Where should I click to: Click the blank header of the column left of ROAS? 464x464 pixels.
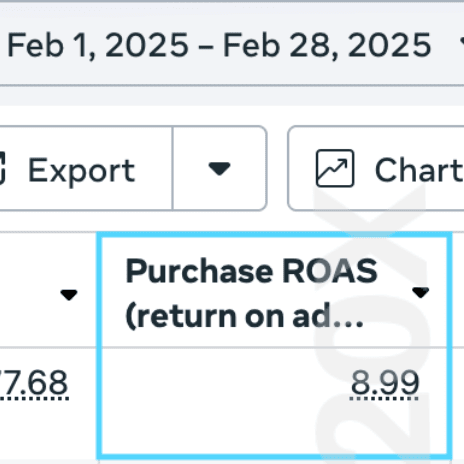tap(28, 292)
